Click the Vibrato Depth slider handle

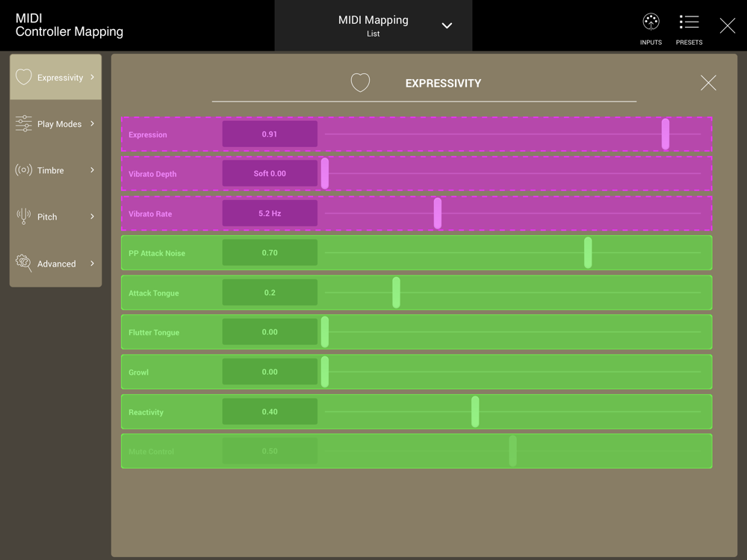pyautogui.click(x=325, y=174)
